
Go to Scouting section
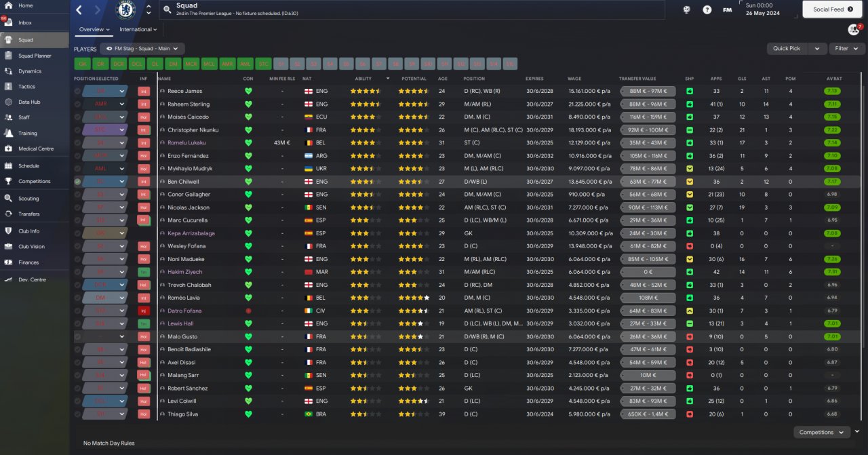(x=34, y=199)
